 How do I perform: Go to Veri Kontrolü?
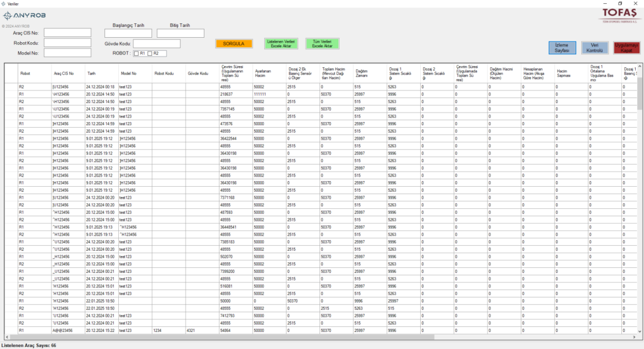(x=594, y=48)
